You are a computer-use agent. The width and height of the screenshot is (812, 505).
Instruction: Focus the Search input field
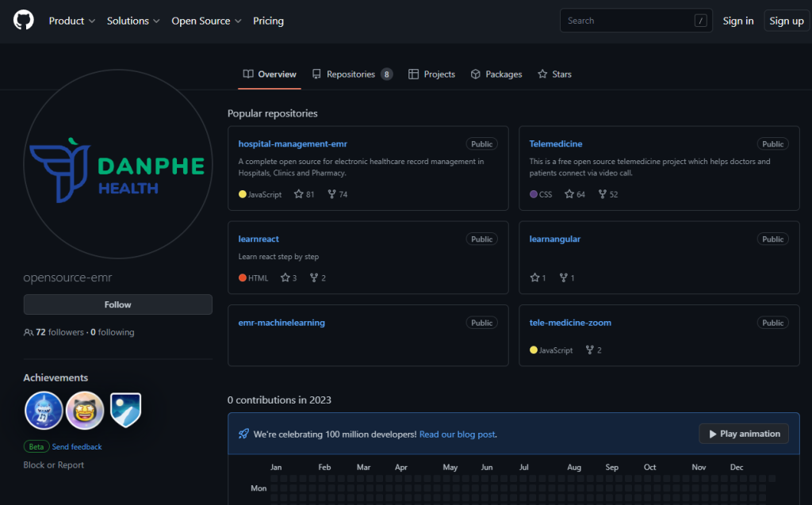[x=636, y=21]
